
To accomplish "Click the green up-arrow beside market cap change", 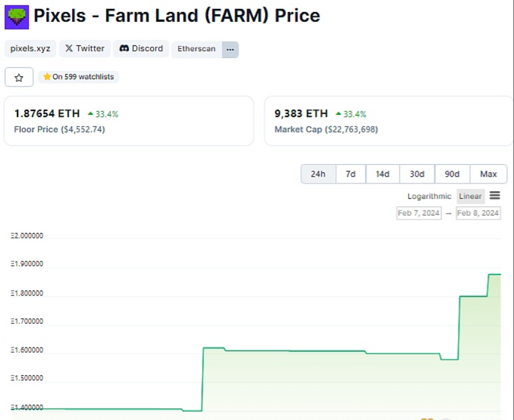I will point(340,113).
